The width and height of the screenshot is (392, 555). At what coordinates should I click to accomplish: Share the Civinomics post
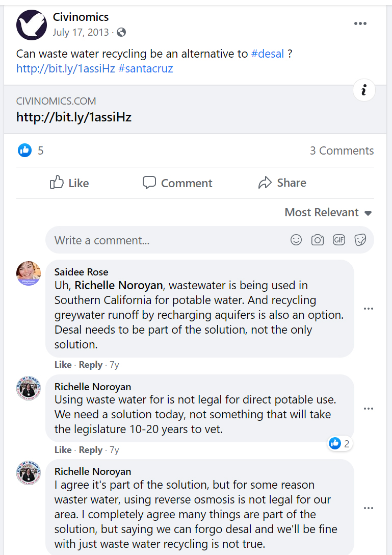coord(282,183)
